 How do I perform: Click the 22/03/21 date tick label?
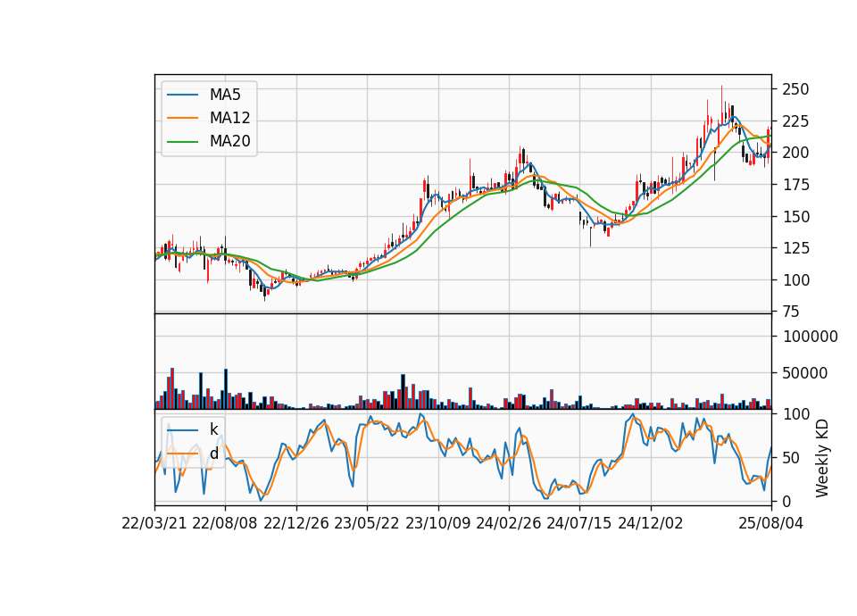click(154, 523)
